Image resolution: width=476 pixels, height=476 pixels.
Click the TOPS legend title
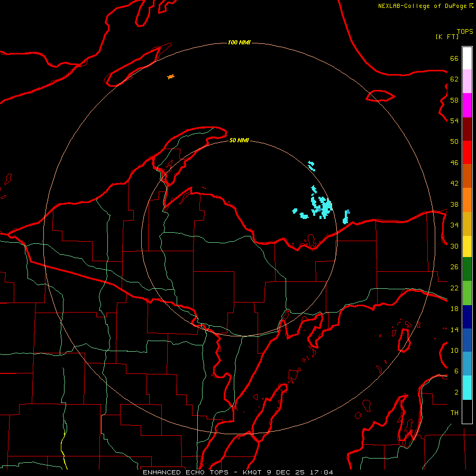pos(465,31)
